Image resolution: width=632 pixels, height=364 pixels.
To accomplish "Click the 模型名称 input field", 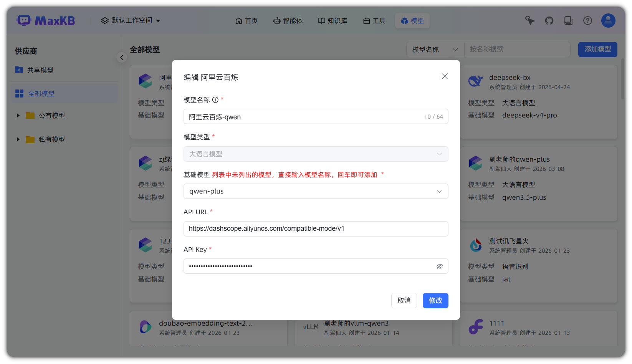I will click(x=316, y=116).
